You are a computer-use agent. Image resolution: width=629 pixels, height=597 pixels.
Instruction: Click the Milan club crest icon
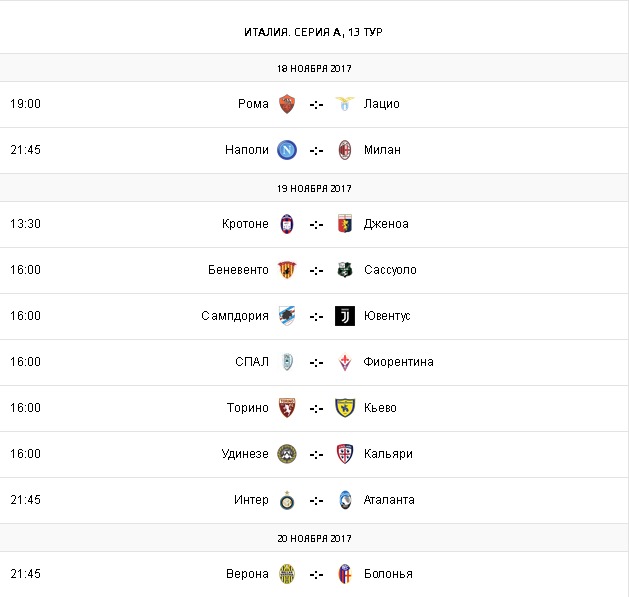click(345, 150)
